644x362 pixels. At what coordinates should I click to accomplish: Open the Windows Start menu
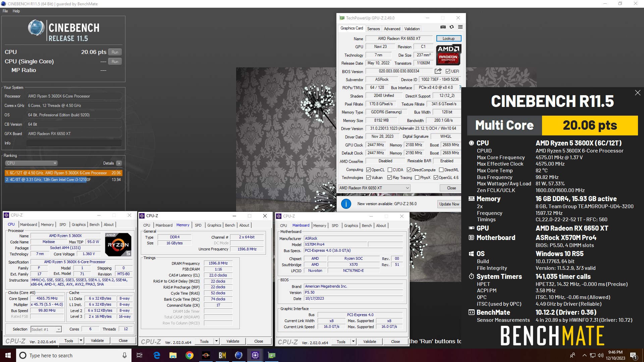click(x=8, y=355)
